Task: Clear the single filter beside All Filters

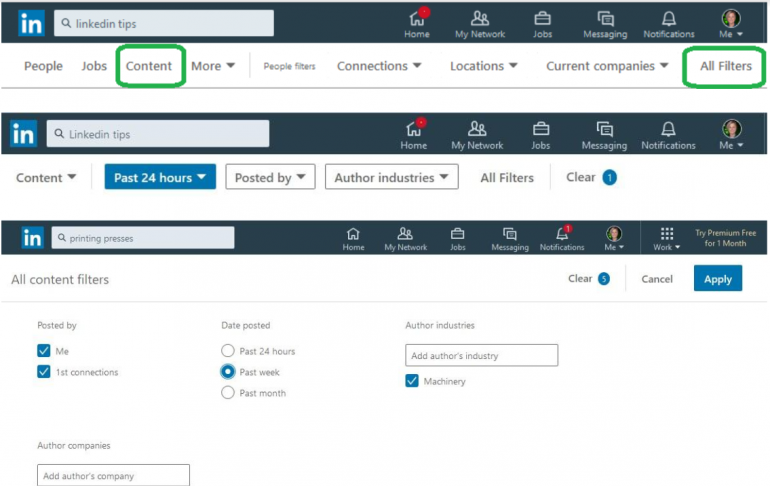Action: tap(591, 177)
